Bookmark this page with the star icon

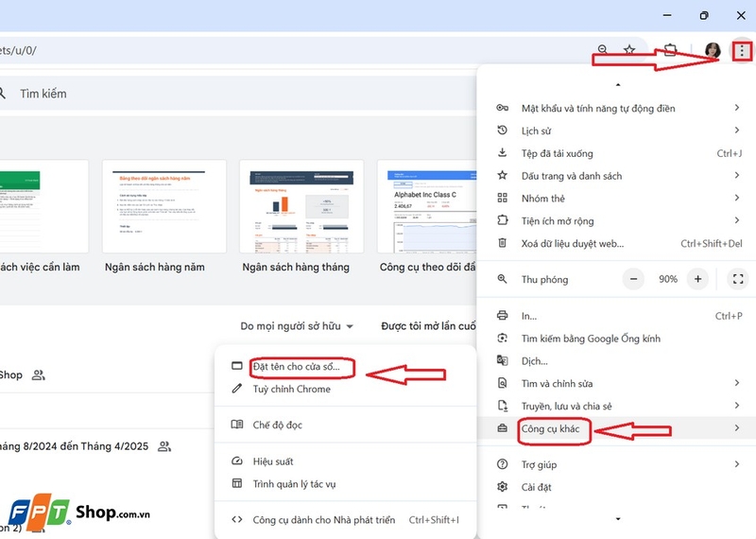pyautogui.click(x=629, y=50)
